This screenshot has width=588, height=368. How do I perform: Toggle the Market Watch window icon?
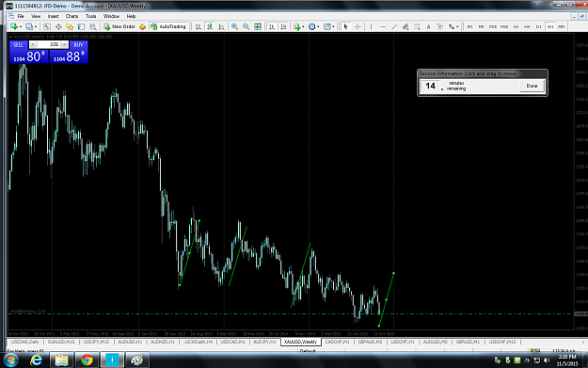coord(46,26)
